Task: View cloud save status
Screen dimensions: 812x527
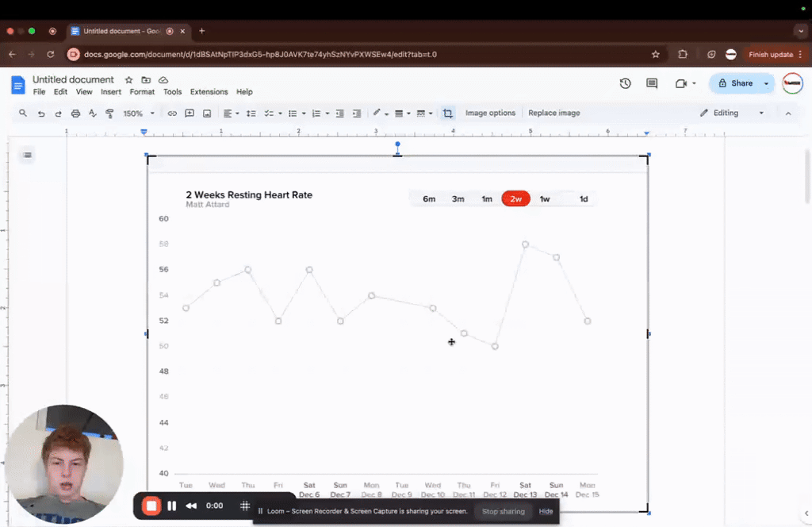Action: 163,80
